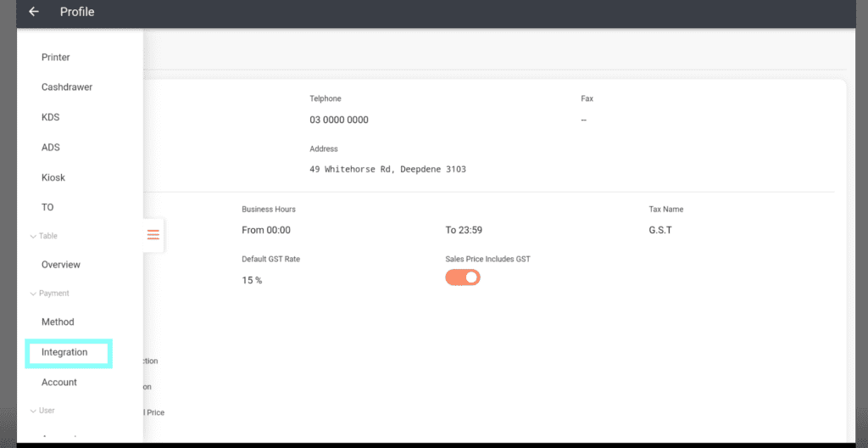Image resolution: width=868 pixels, height=448 pixels.
Task: Collapse the User section chevron
Action: (x=33, y=411)
